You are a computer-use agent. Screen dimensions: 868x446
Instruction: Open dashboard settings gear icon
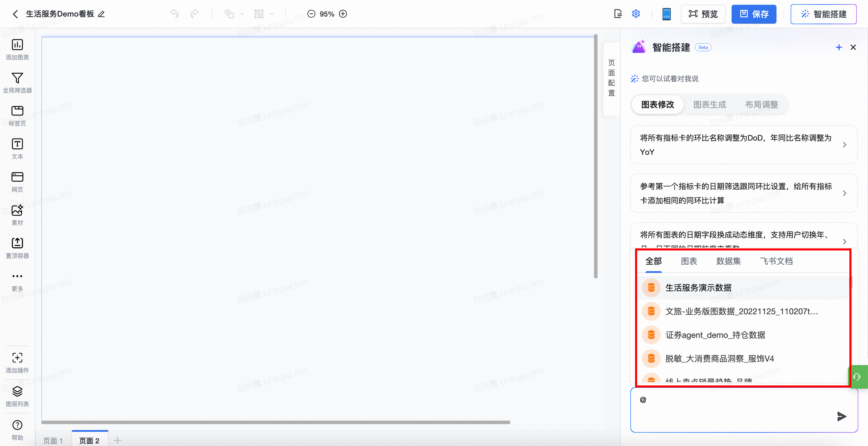coord(636,14)
